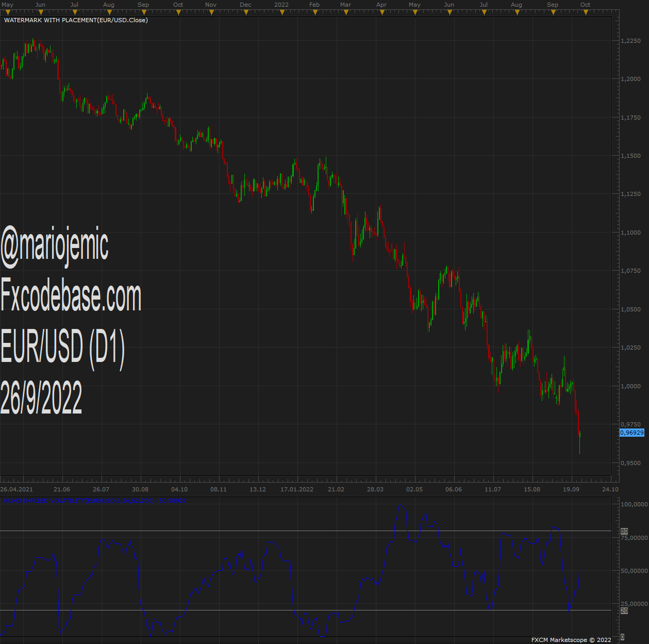Click the 08.11 date axis label
Screen dimensions: 649x644
tap(219, 489)
